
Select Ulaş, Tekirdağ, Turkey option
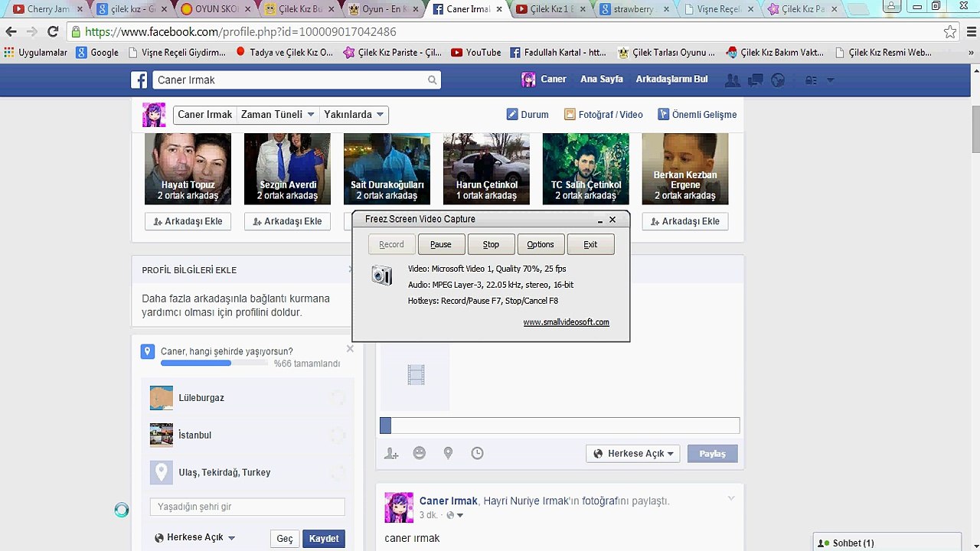tap(247, 472)
